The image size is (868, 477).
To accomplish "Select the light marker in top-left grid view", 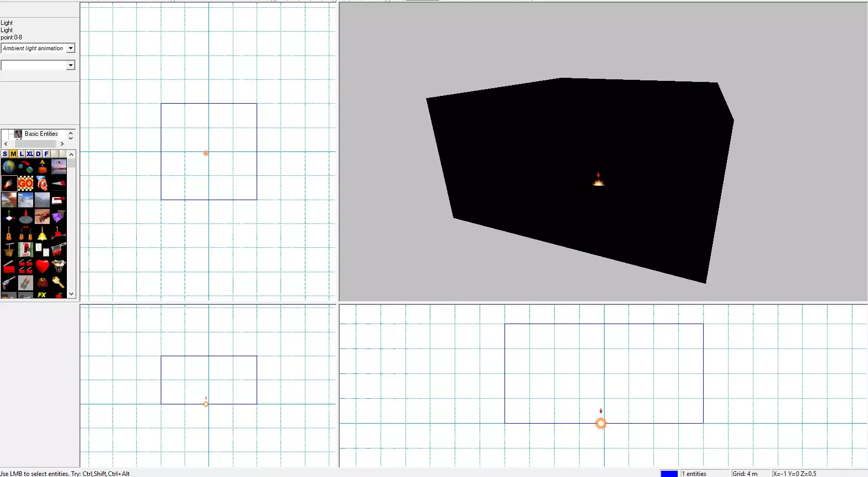I will tap(206, 153).
